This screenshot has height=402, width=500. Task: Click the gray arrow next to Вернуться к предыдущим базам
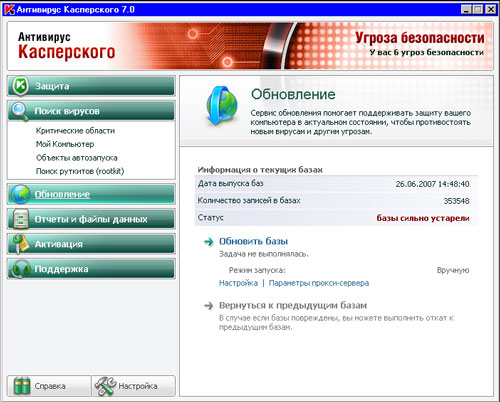(x=209, y=306)
